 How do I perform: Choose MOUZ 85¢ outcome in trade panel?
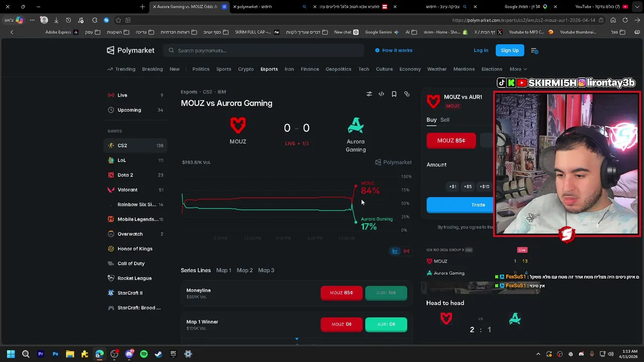coord(451,141)
